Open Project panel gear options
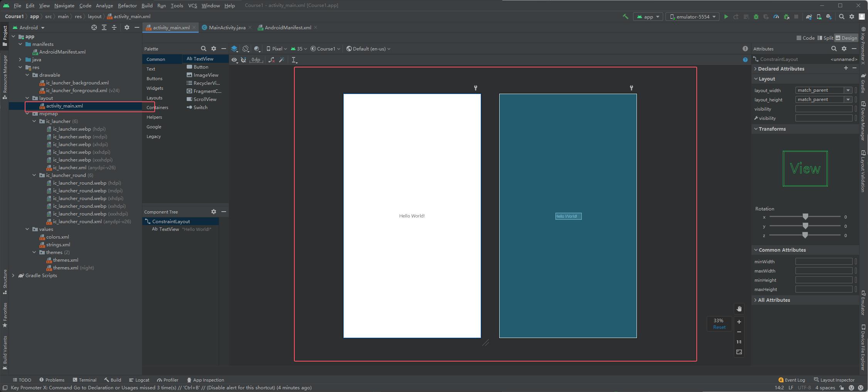The width and height of the screenshot is (868, 392). click(x=127, y=27)
